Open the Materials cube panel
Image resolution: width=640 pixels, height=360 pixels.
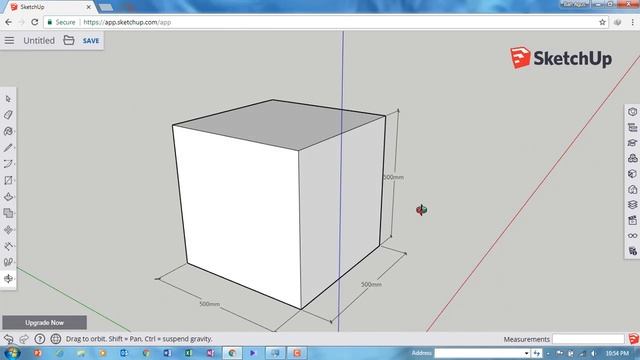click(632, 174)
